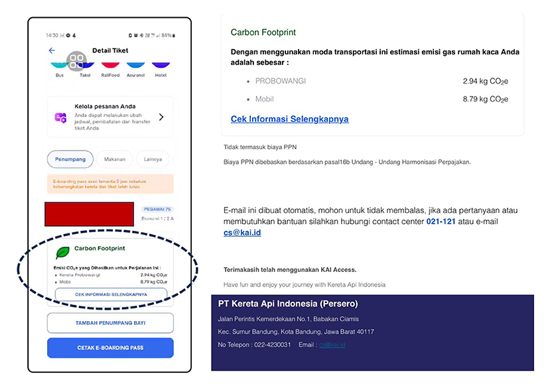Select the Lainnya tab

click(153, 159)
